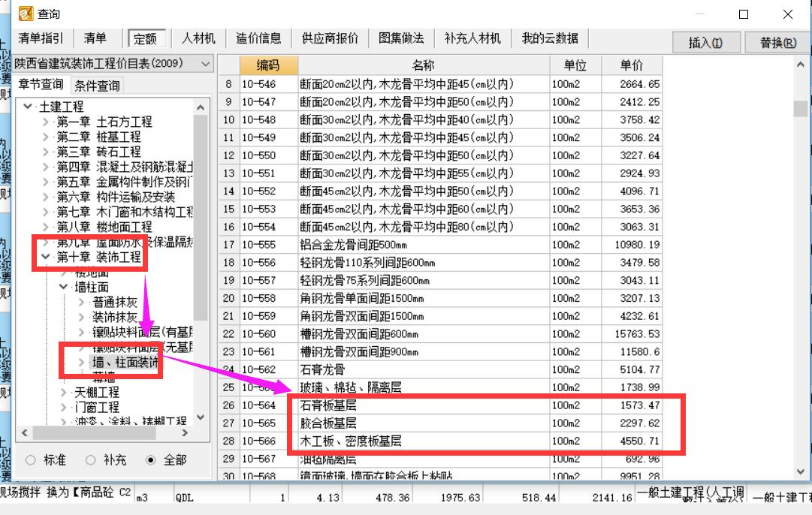Select row 木工板、密度板基层
812x515 pixels.
440,441
